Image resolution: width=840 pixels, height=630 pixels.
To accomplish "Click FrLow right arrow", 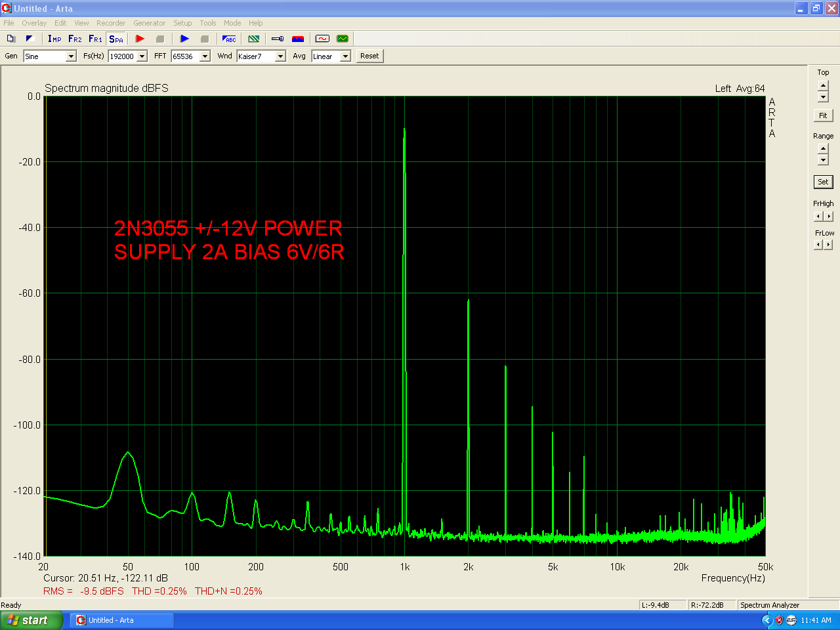I will point(828,245).
